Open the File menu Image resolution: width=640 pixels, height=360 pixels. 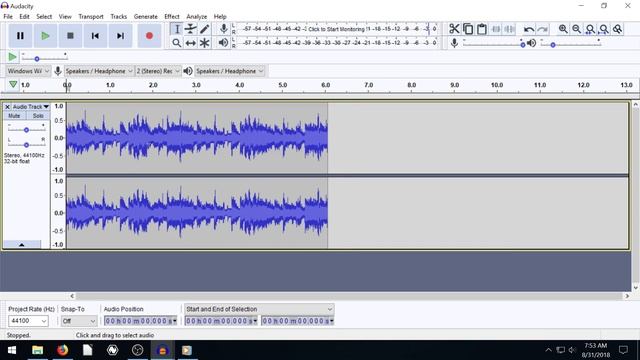pos(8,17)
